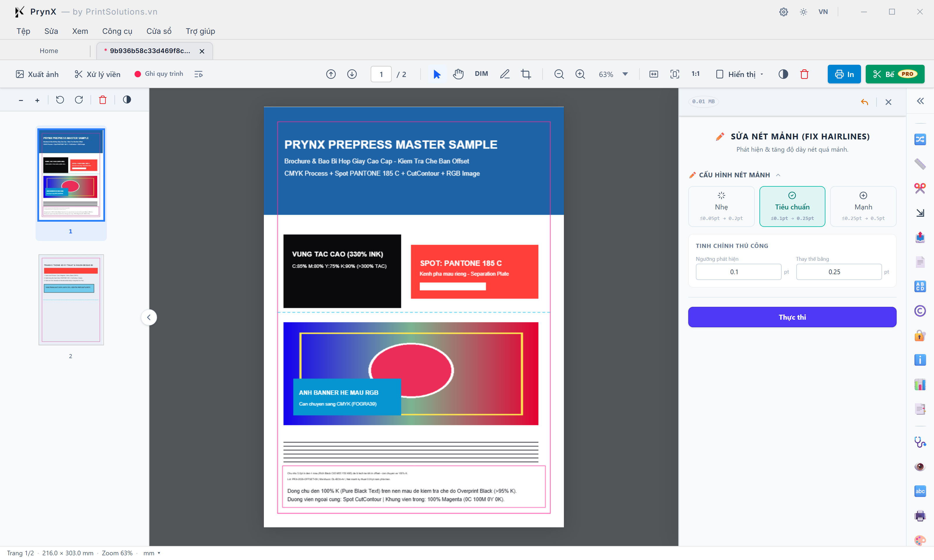Open the scissors tool in right sidebar
This screenshot has height=560, width=934.
(920, 188)
